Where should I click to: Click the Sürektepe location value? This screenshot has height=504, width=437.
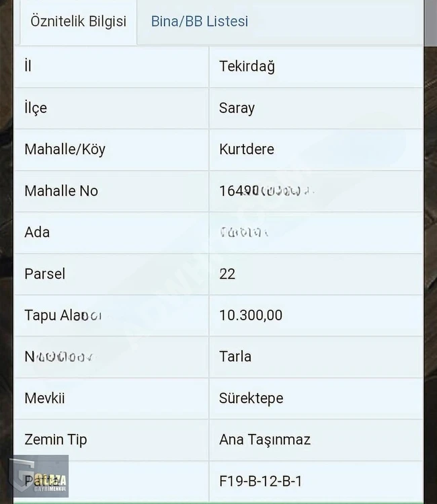[x=251, y=398]
